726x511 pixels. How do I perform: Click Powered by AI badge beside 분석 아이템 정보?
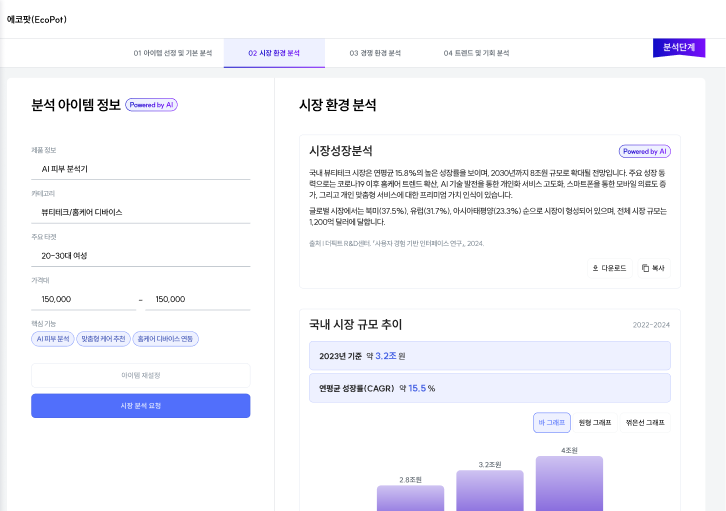click(x=152, y=104)
